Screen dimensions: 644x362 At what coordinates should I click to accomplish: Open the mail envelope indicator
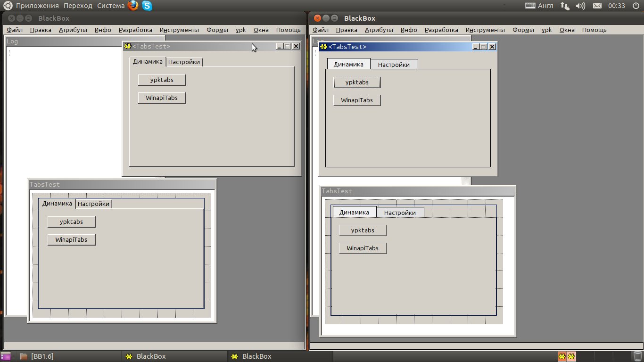[x=597, y=6]
